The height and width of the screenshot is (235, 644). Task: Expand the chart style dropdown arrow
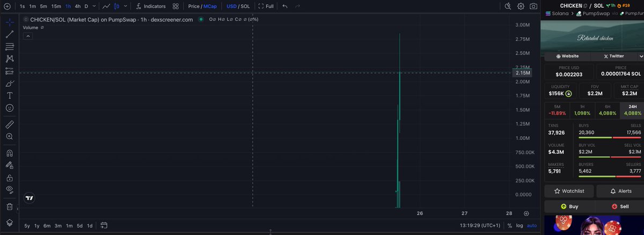pos(126,6)
